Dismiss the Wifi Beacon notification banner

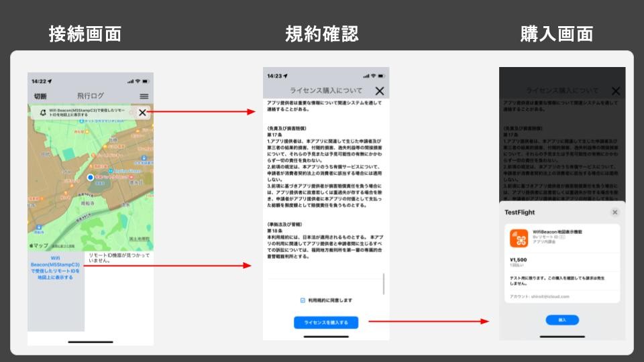click(142, 113)
